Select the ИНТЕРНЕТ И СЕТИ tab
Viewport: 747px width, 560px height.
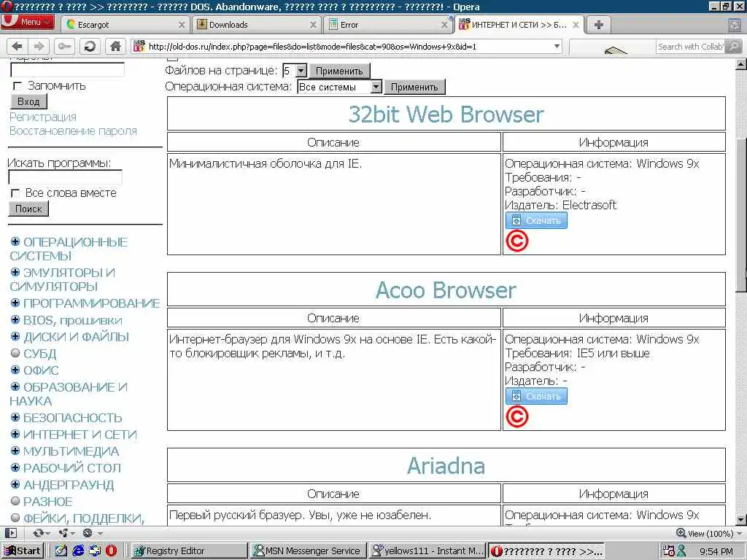point(519,25)
